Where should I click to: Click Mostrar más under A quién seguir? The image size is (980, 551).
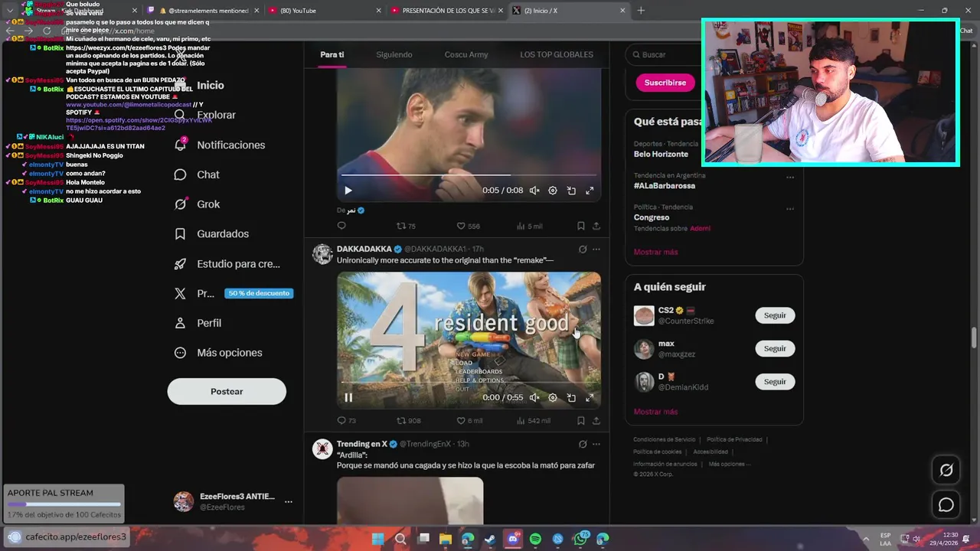coord(655,412)
